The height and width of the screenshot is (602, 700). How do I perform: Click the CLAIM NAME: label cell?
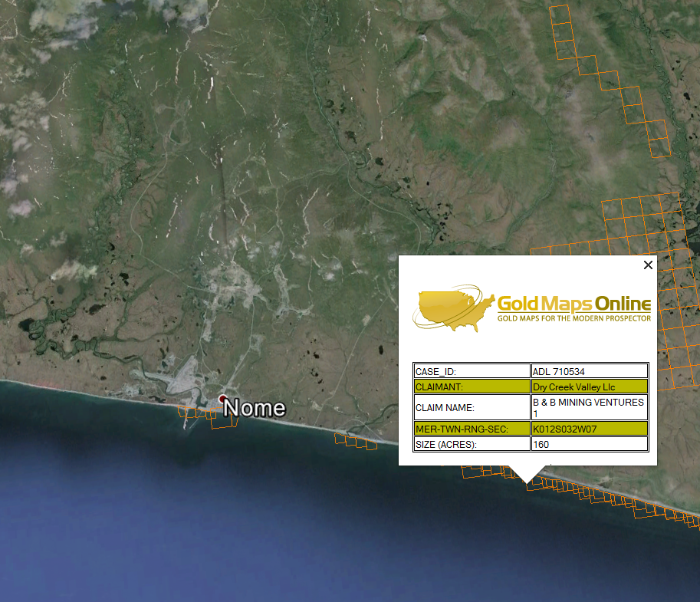coord(472,408)
